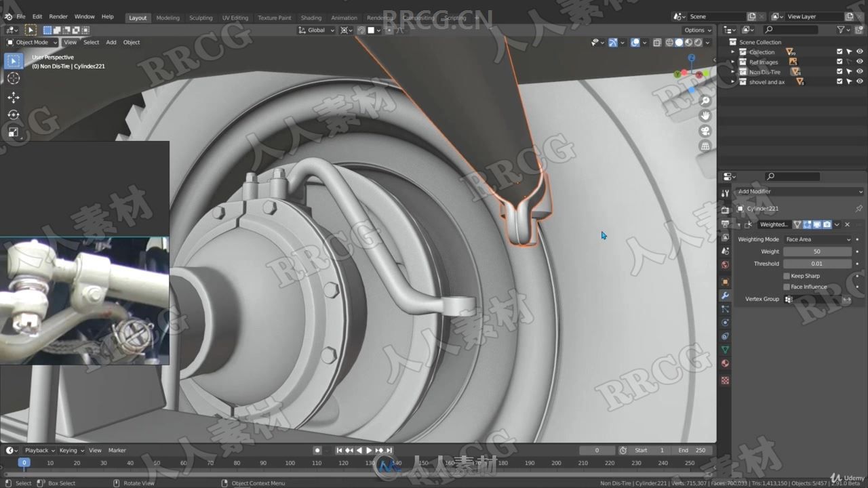Remove the Weighted Normal modifier
The image size is (868, 488).
tap(847, 224)
